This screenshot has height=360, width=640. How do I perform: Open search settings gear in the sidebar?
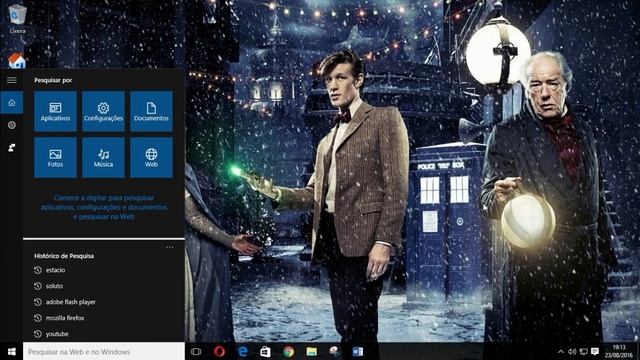11,125
